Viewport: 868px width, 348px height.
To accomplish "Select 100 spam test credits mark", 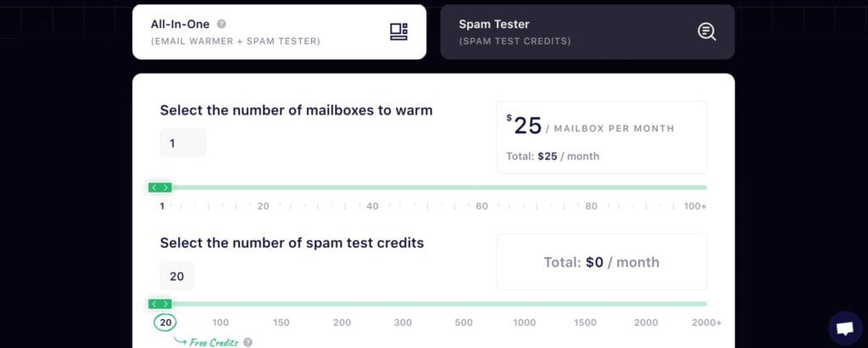I will [x=220, y=323].
